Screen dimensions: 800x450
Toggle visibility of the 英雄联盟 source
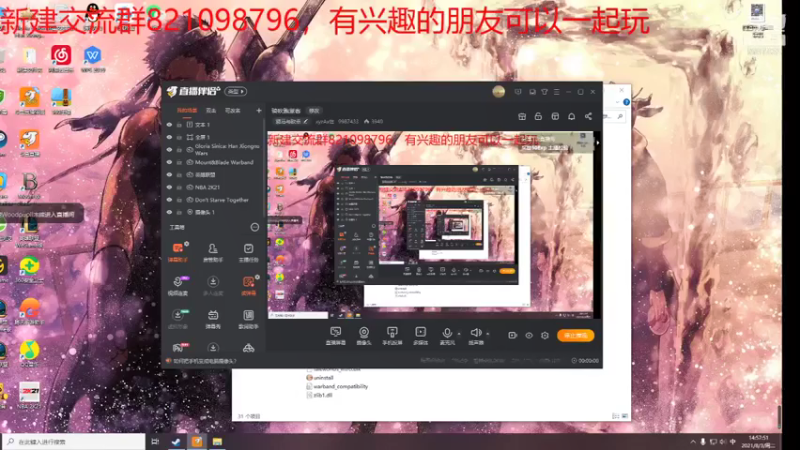169,174
